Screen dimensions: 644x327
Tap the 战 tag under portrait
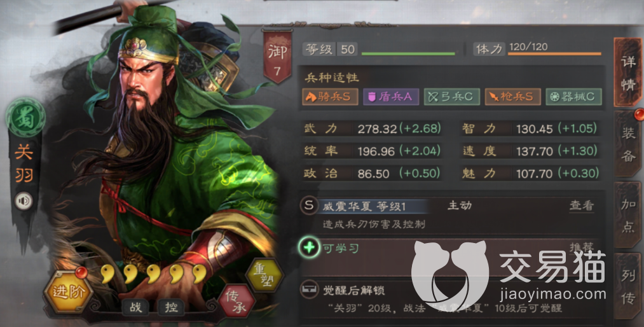pyautogui.click(x=135, y=307)
